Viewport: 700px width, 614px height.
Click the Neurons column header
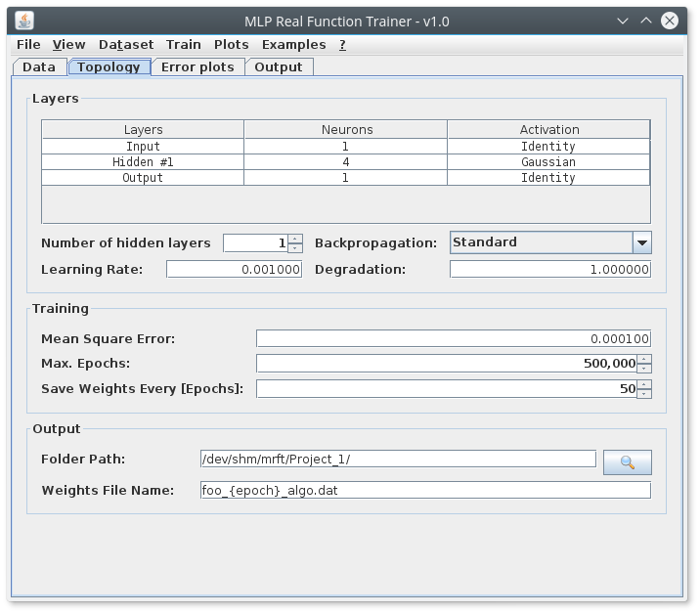pyautogui.click(x=346, y=129)
